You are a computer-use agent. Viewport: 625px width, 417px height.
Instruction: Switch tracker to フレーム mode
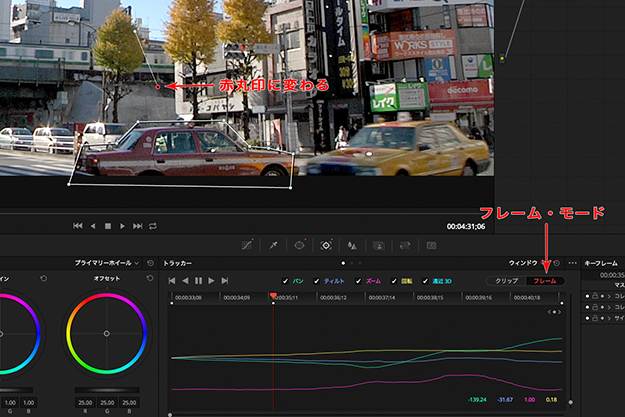545,281
